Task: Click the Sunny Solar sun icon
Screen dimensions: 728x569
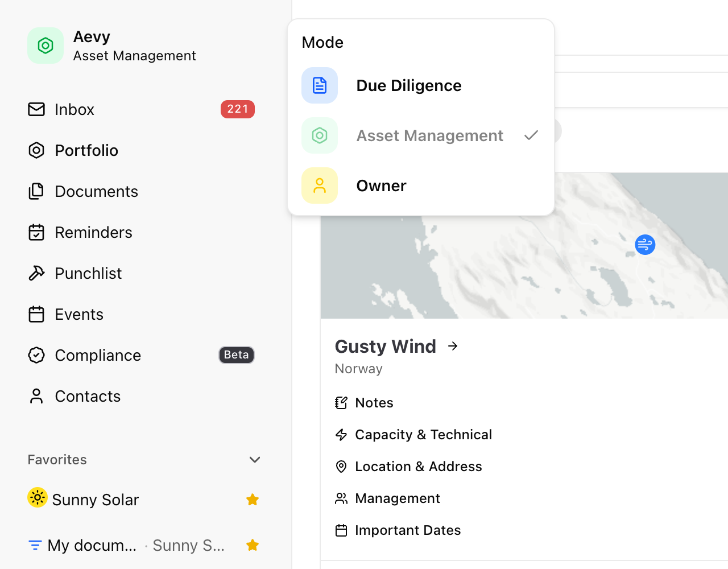Action: [38, 497]
